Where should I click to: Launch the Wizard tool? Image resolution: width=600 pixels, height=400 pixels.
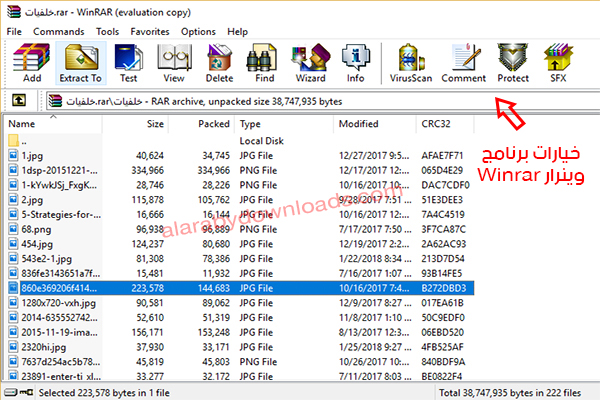tap(310, 63)
